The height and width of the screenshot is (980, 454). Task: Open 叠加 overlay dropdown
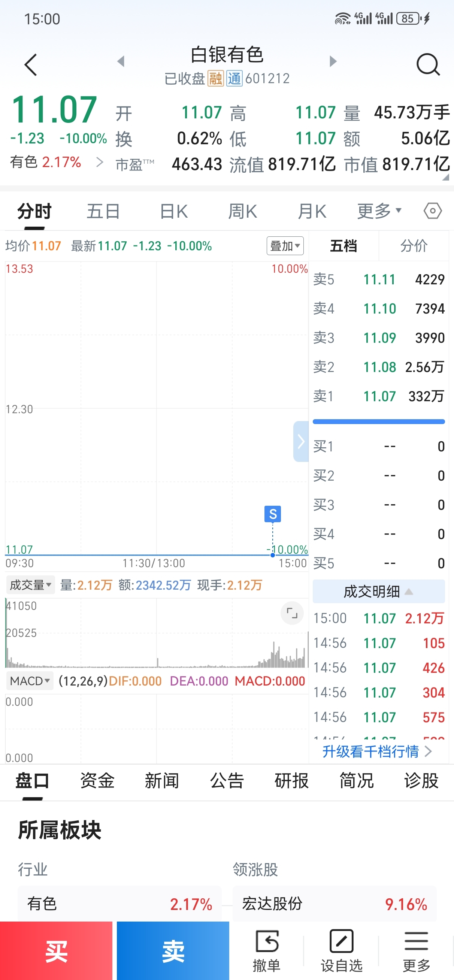[x=285, y=246]
